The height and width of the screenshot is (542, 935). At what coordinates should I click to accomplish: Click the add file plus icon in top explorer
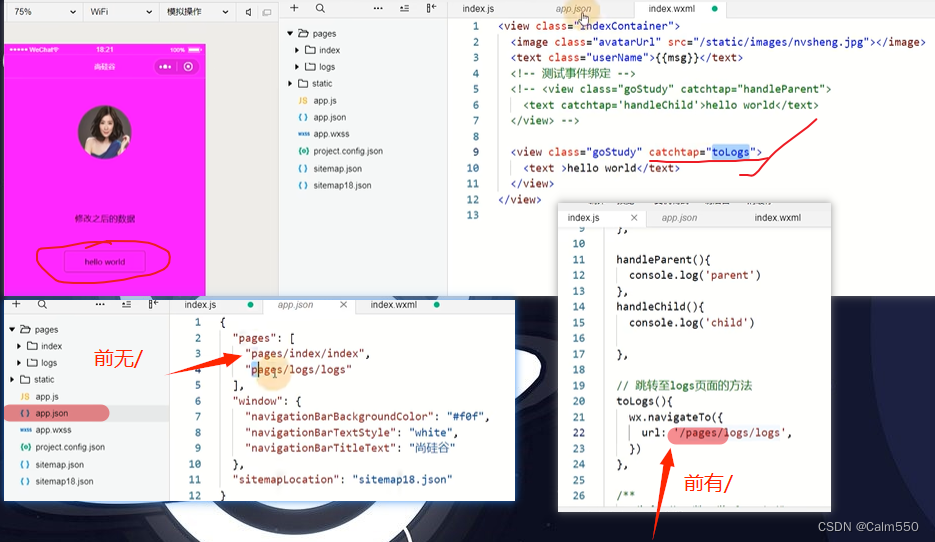pos(294,8)
